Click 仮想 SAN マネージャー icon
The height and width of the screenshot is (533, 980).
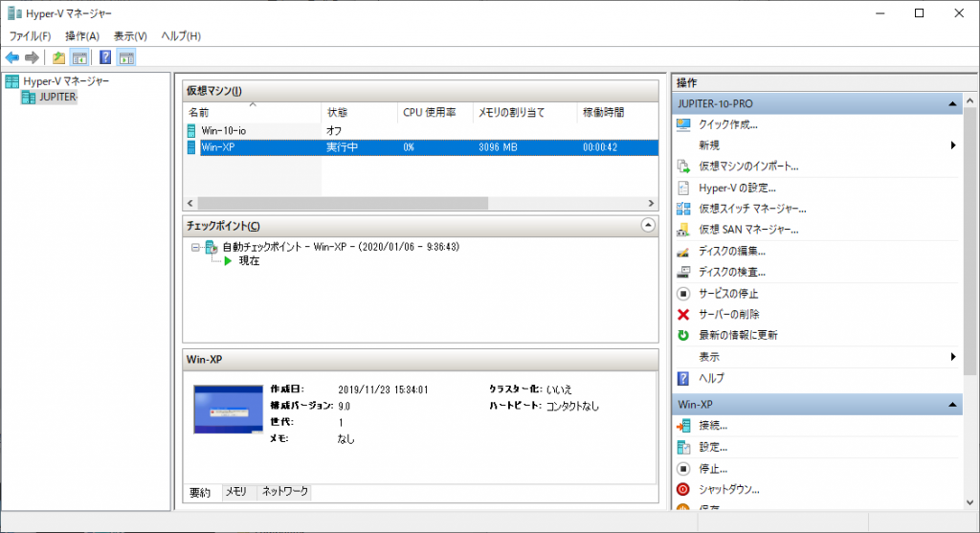click(x=683, y=230)
